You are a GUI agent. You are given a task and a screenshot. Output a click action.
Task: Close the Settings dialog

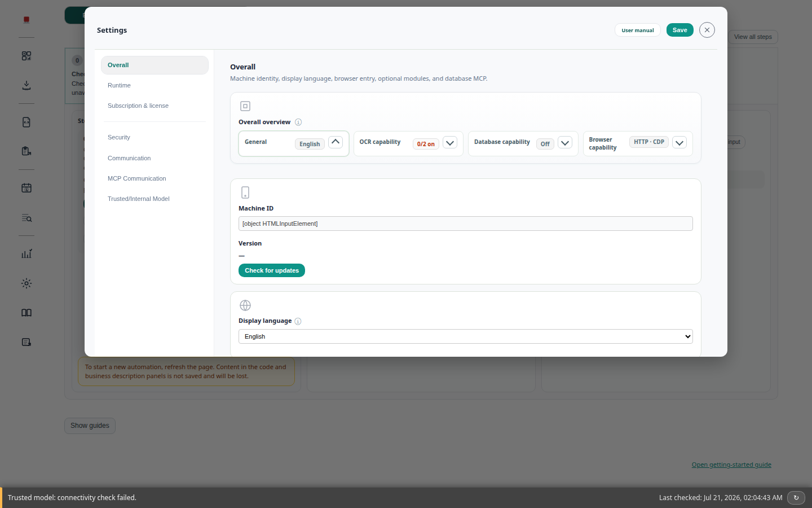tap(707, 30)
